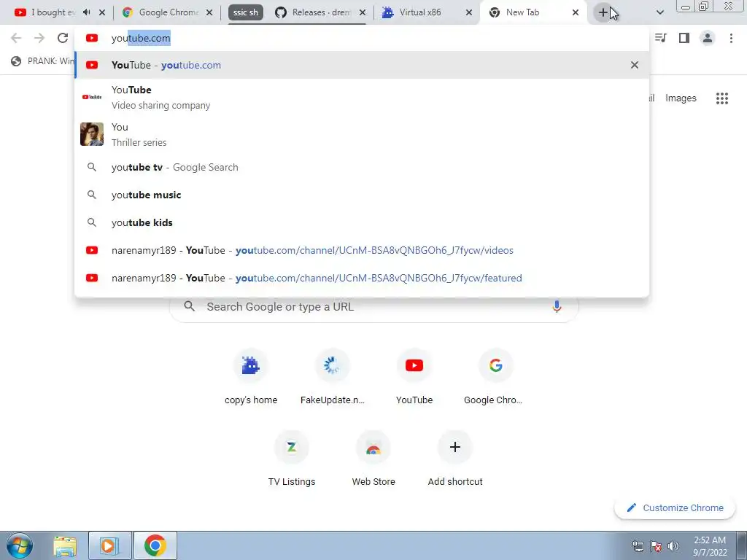Open Chrome's three-dot menu

click(731, 38)
